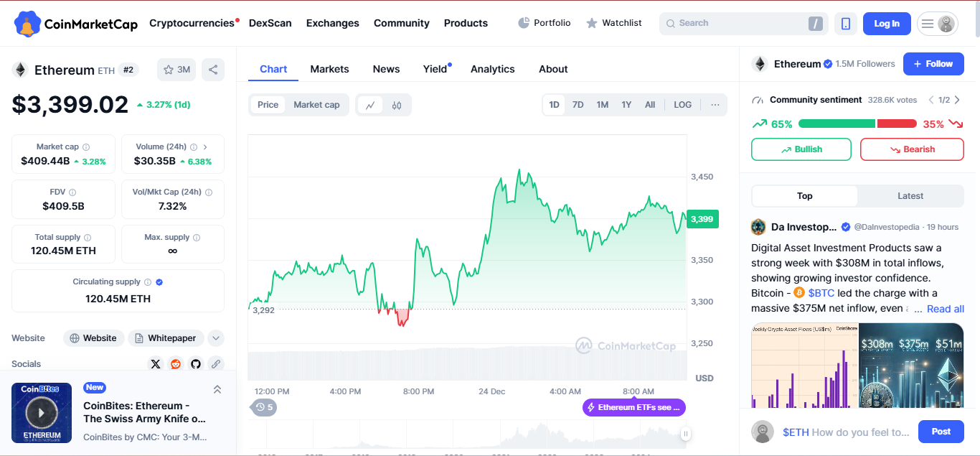Select 1Y time range
Viewport: 980px width, 456px height.
626,105
